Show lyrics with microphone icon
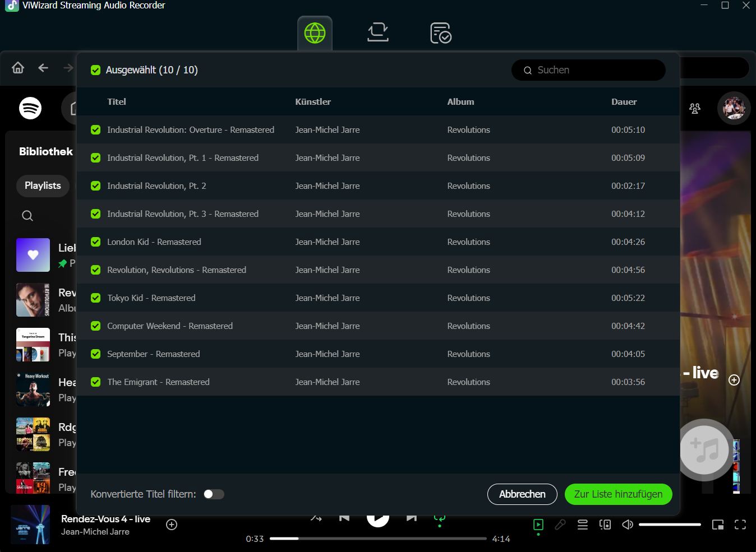756x552 pixels. [560, 525]
